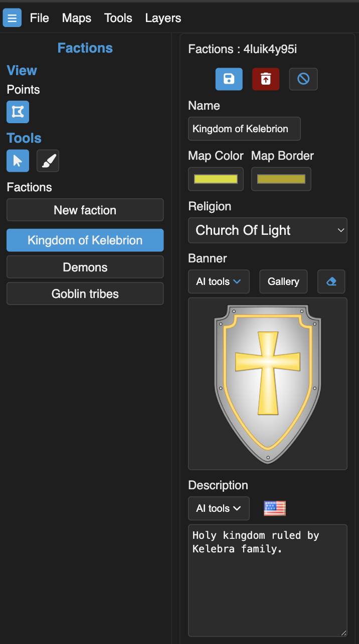Open the Layers menu
Screen dimensions: 359x644
coord(163,18)
